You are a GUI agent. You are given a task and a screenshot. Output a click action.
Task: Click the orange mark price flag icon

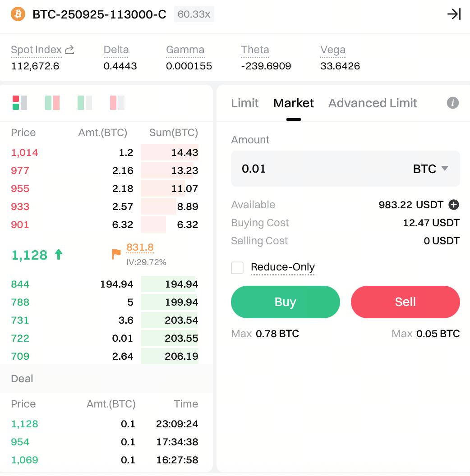click(x=116, y=254)
